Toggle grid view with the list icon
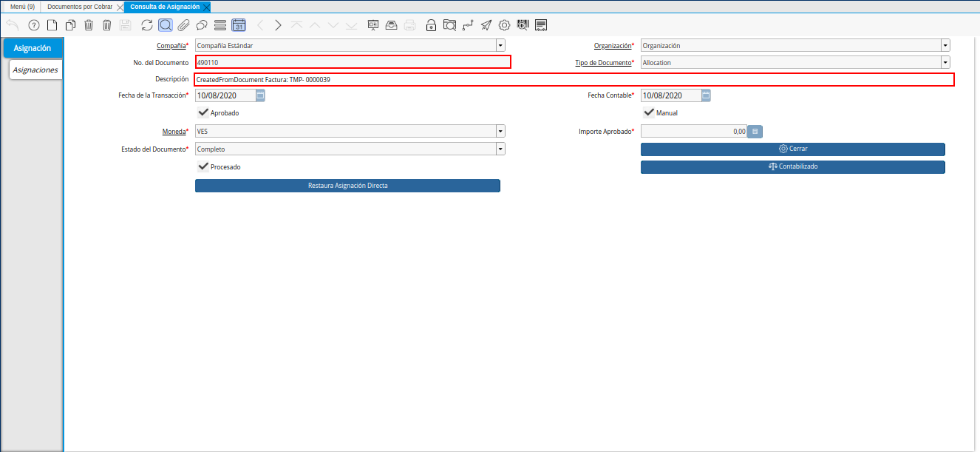 tap(220, 24)
